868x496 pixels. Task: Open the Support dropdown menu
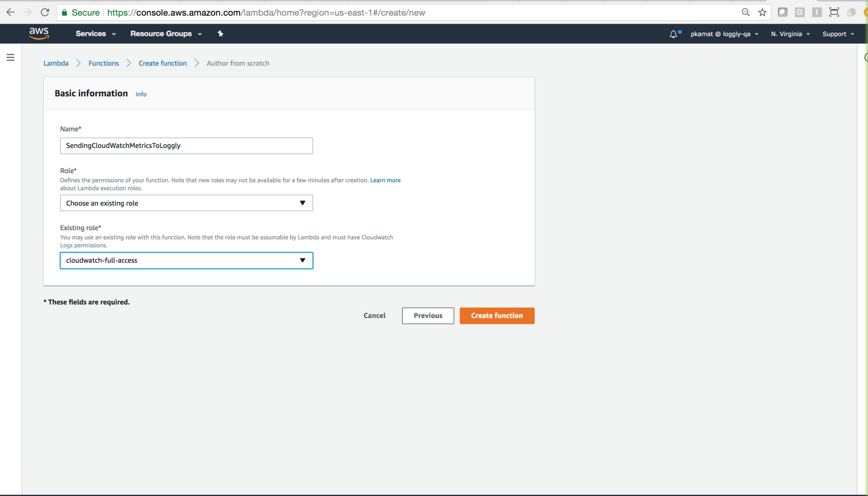(x=837, y=34)
